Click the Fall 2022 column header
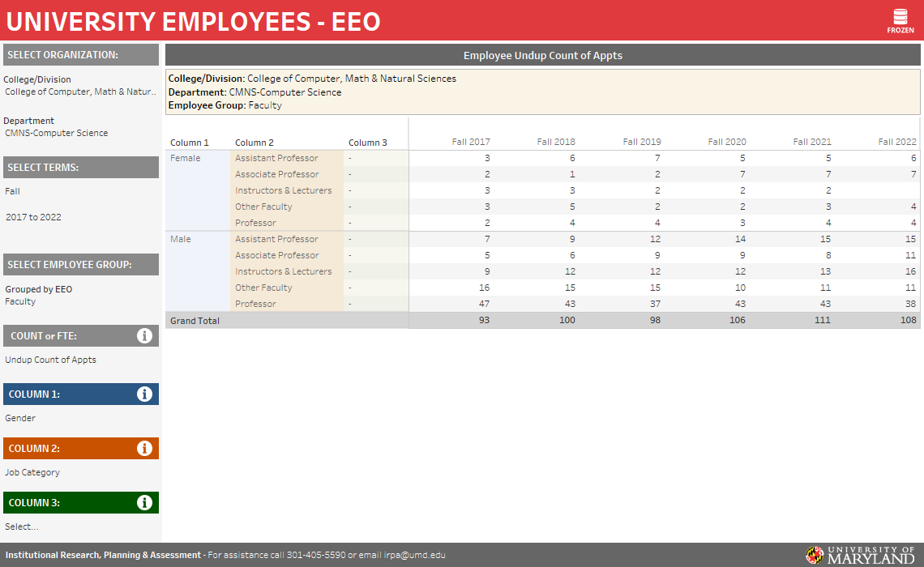 click(x=896, y=142)
